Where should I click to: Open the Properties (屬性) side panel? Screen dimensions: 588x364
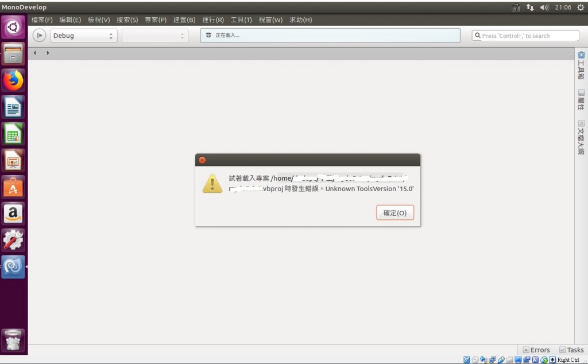581,100
